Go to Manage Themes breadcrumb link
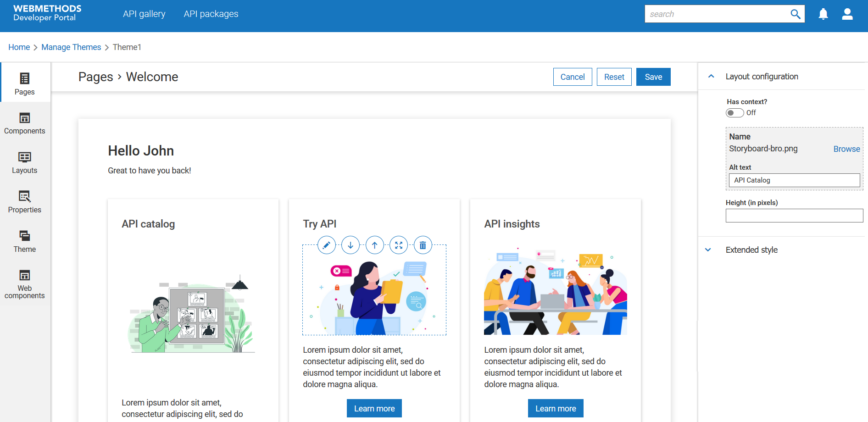The height and width of the screenshot is (422, 868). (71, 47)
